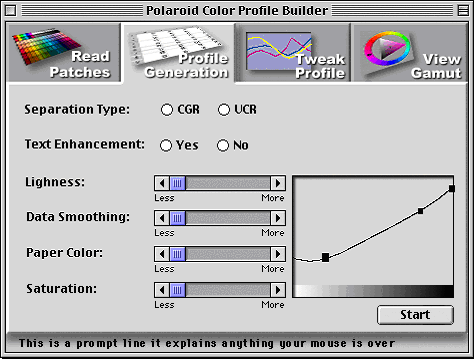Click the Data Smoothing slider track
Screen dimensions: 474x360
pyautogui.click(x=228, y=218)
